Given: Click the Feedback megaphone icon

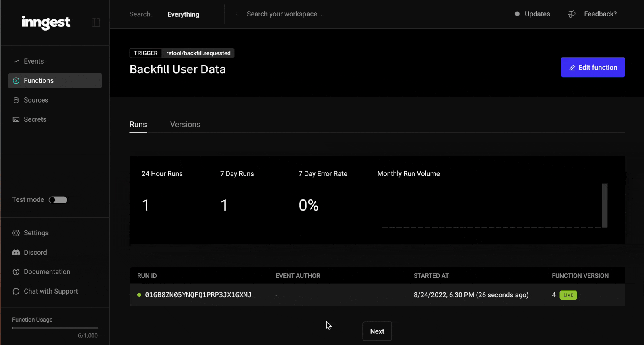Looking at the screenshot, I should [x=571, y=14].
